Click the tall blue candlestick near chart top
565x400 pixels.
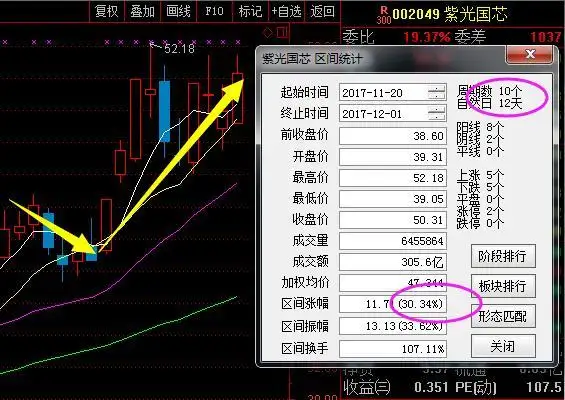tap(164, 111)
